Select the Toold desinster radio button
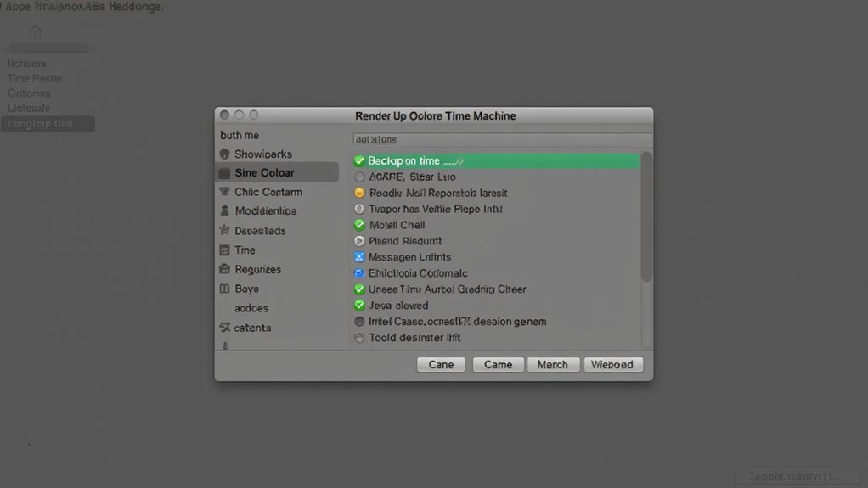The height and width of the screenshot is (488, 868). 359,338
